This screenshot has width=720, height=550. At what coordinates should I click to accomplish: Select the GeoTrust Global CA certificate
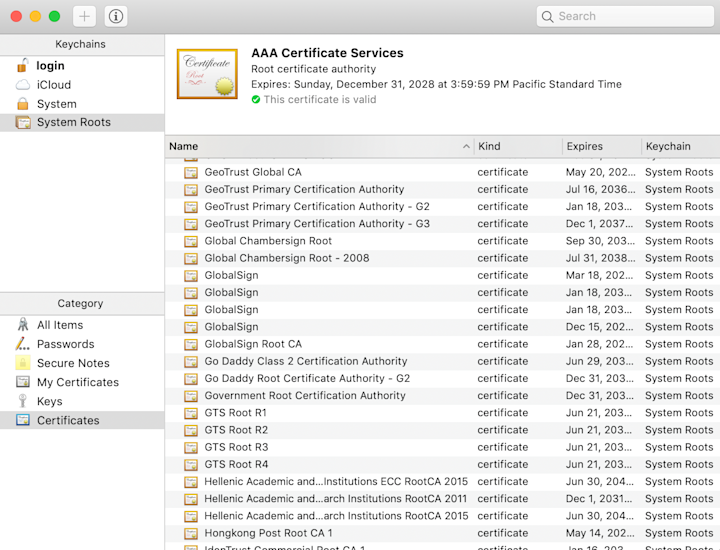pyautogui.click(x=443, y=172)
